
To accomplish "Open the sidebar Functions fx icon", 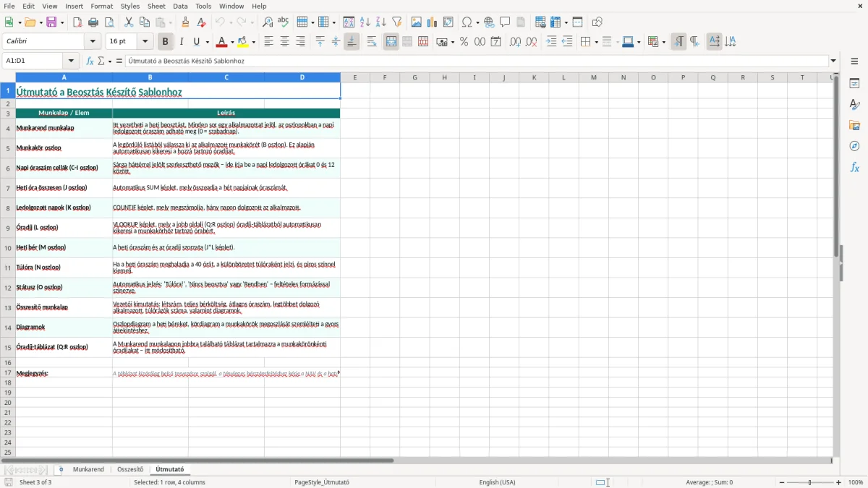I will coord(854,167).
